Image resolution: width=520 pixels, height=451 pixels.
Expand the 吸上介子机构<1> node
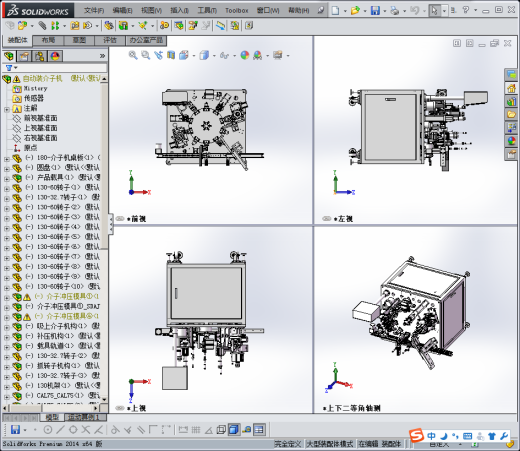7,327
